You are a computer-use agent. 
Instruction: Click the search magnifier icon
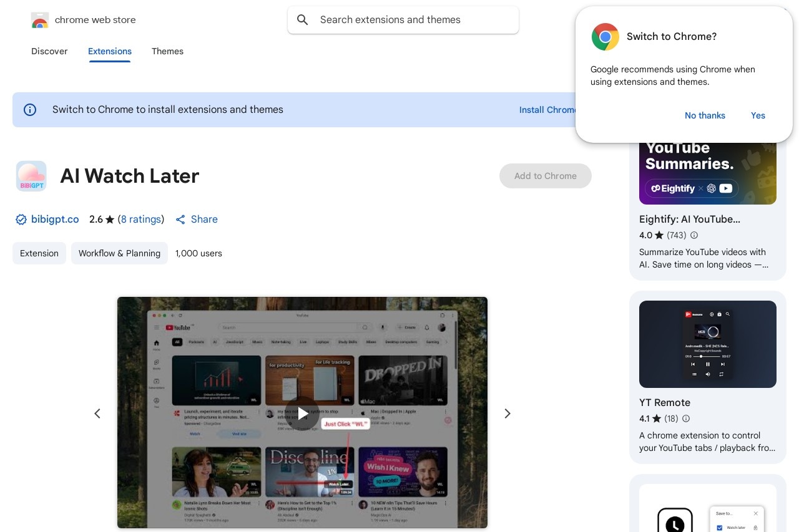[x=303, y=20]
